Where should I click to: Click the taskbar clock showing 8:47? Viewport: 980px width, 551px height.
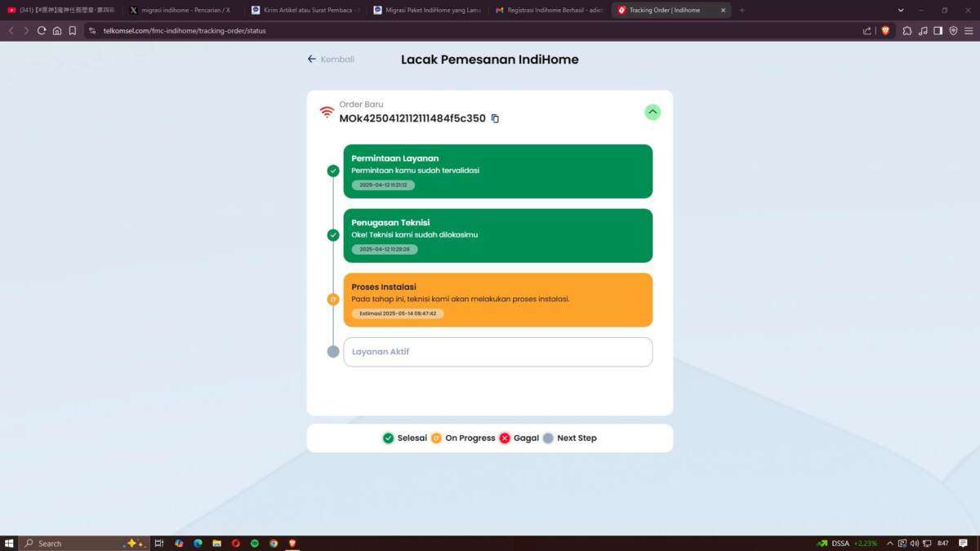(x=943, y=543)
